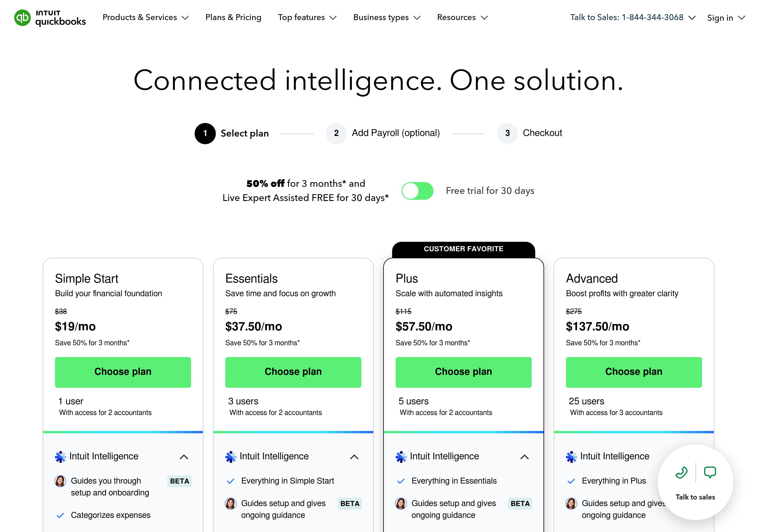Viewport: 757px width, 532px height.
Task: Click the Free trial toggle slider knob
Action: [x=410, y=191]
